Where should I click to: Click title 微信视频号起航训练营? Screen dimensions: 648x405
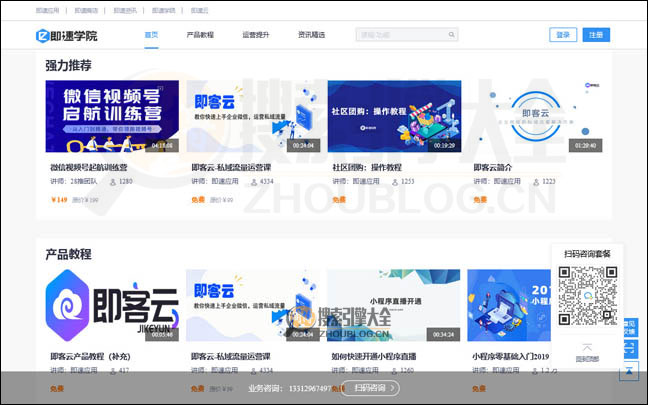[88, 167]
